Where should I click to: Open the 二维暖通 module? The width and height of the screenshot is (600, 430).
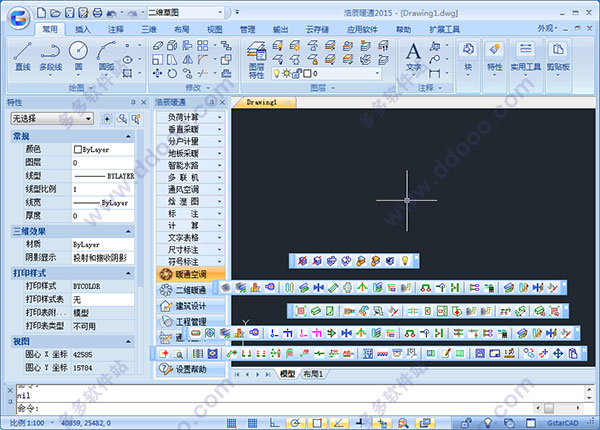pos(191,290)
